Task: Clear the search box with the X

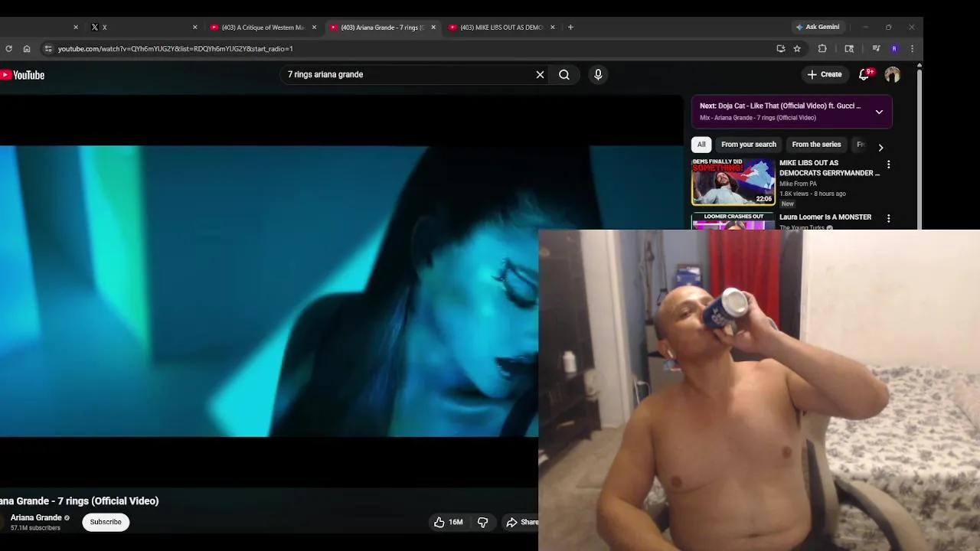Action: (540, 75)
